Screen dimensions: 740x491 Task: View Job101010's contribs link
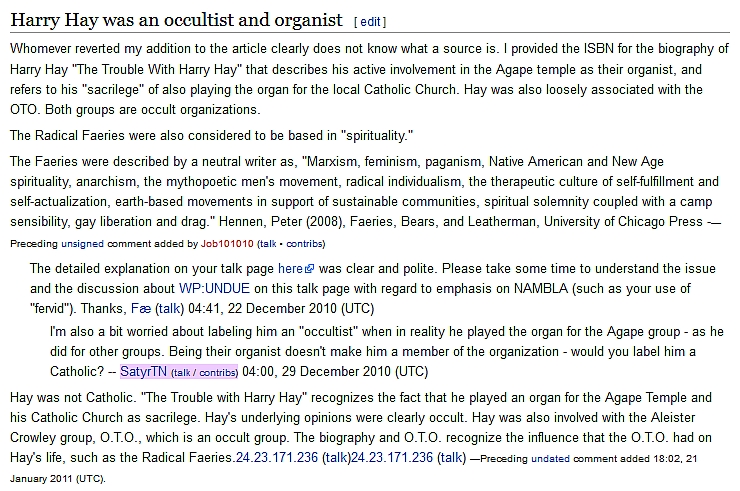[302, 243]
